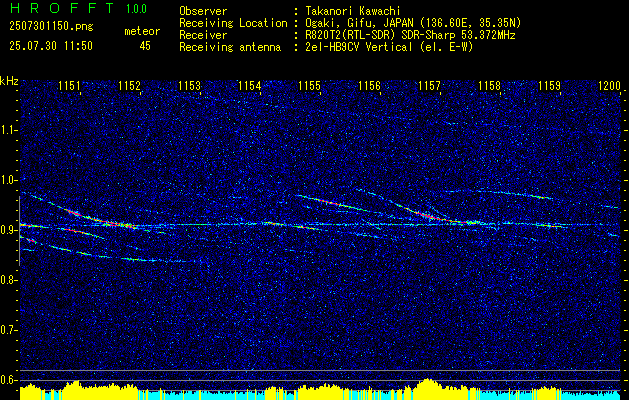The width and height of the screenshot is (629, 400).
Task: Click receiver text R820T2(RTL-SDR) SDR-Sharp 53.372MHz
Action: [x=410, y=35]
